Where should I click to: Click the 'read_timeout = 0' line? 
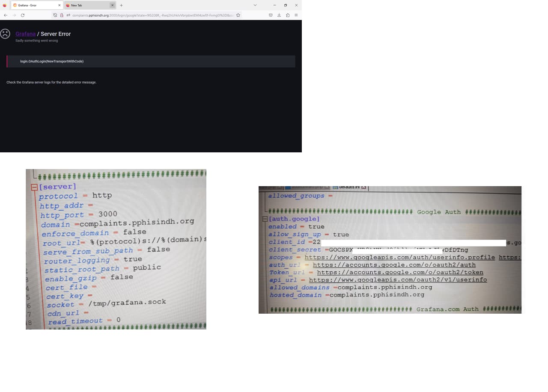tap(84, 321)
